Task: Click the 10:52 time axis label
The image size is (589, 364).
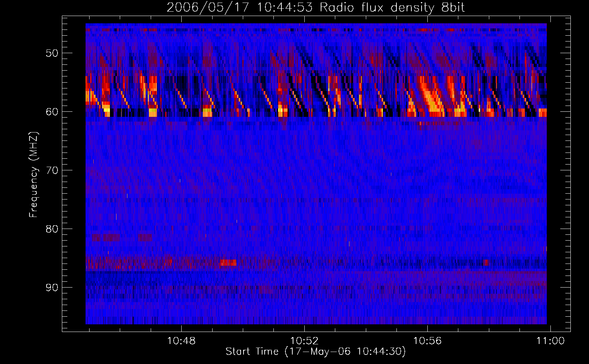Action: point(304,341)
